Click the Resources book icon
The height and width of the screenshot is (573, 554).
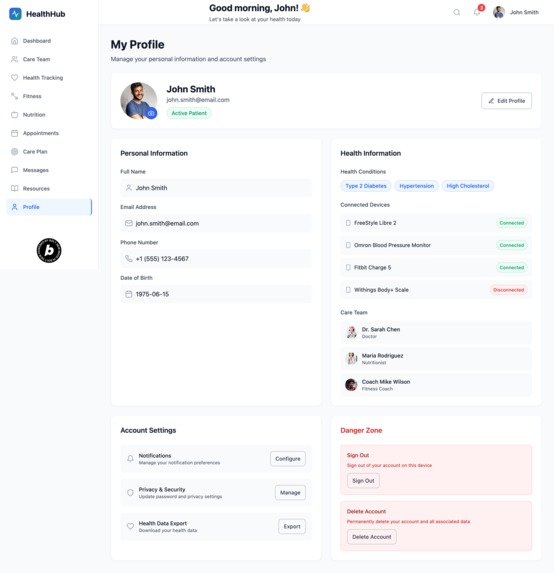coord(15,189)
